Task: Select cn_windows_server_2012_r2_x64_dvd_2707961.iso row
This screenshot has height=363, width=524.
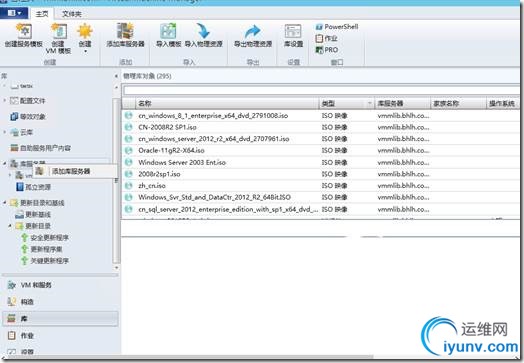Action: coord(320,139)
